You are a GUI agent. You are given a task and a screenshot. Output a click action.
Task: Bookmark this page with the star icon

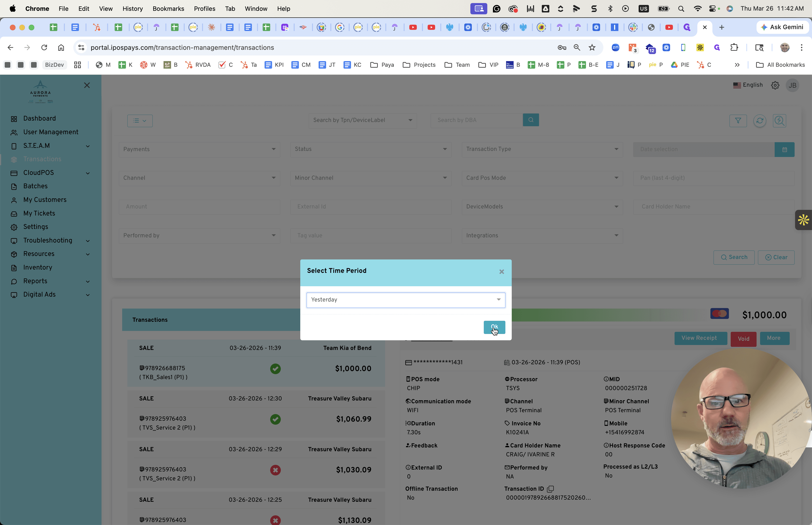click(x=592, y=47)
